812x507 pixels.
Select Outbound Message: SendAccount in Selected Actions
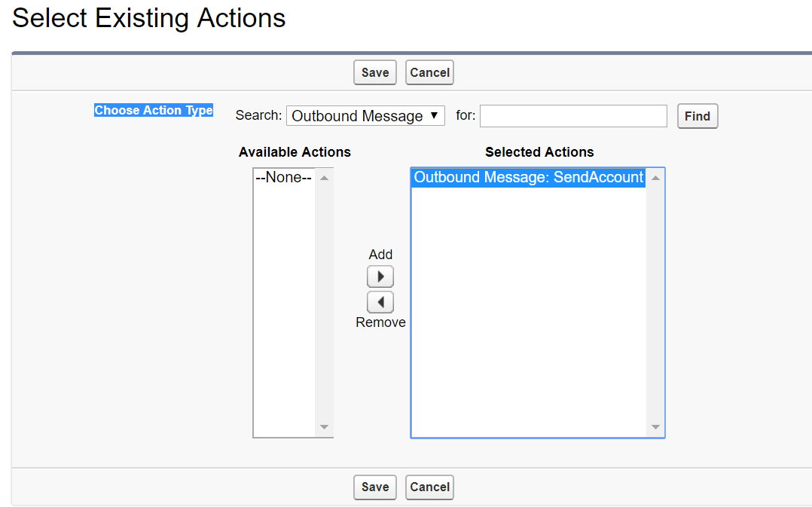(527, 177)
